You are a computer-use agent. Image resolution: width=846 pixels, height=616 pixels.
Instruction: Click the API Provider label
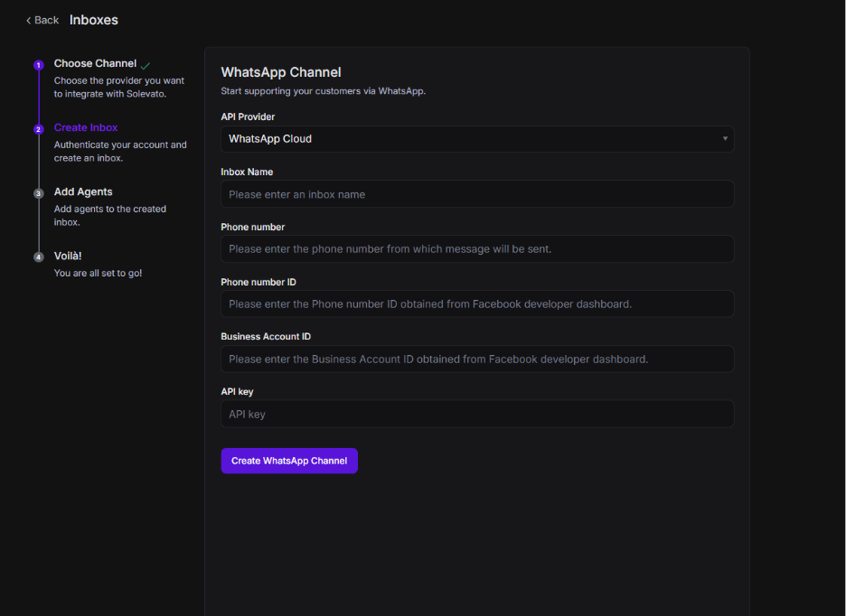click(248, 117)
